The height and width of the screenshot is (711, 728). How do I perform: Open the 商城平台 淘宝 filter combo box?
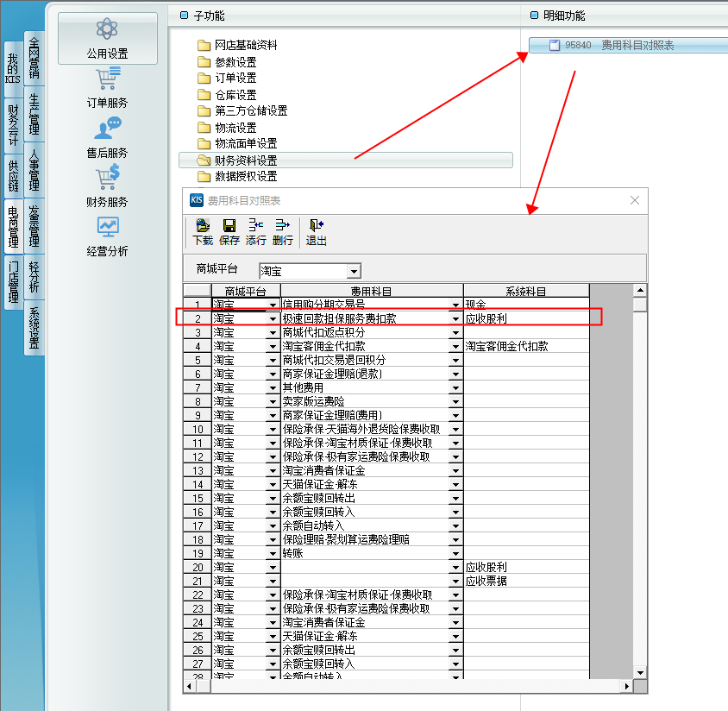[311, 271]
